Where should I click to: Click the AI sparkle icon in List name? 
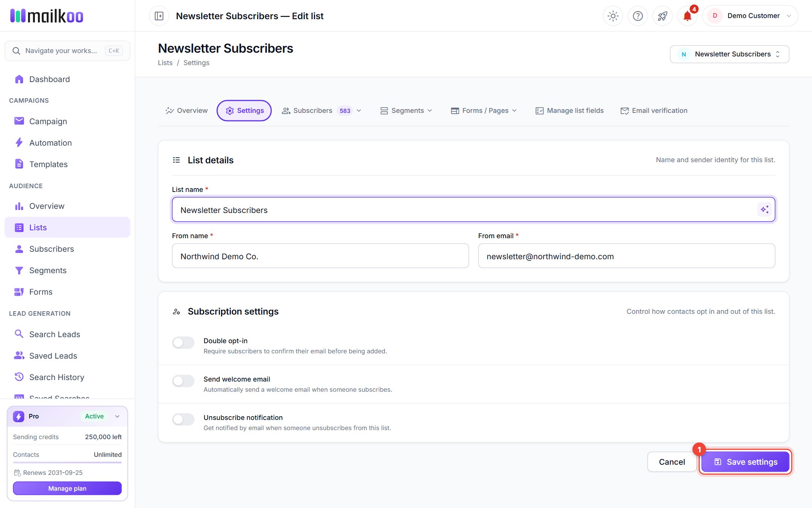click(x=765, y=210)
